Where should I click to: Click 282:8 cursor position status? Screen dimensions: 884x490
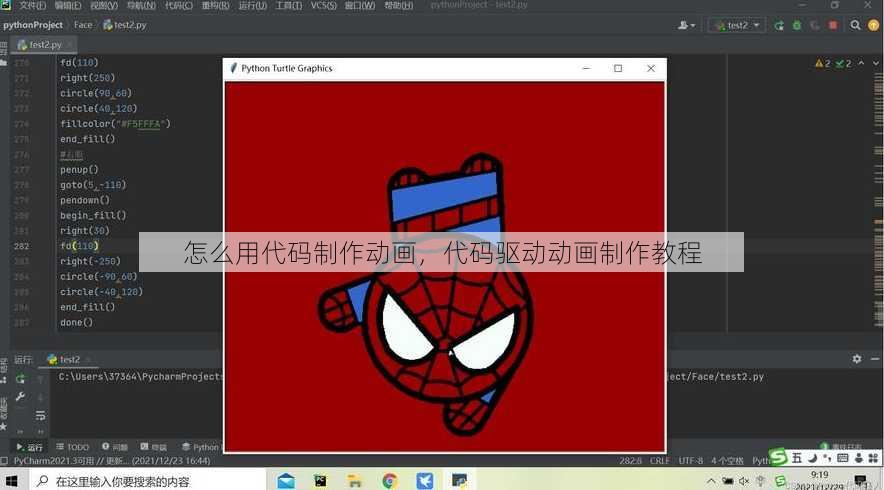tap(630, 461)
